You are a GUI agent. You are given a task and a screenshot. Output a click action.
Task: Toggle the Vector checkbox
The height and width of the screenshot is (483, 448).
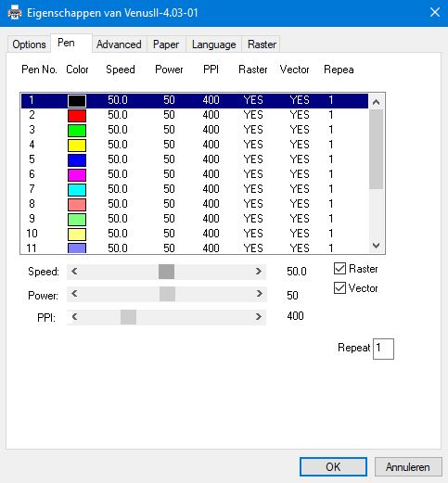(339, 288)
